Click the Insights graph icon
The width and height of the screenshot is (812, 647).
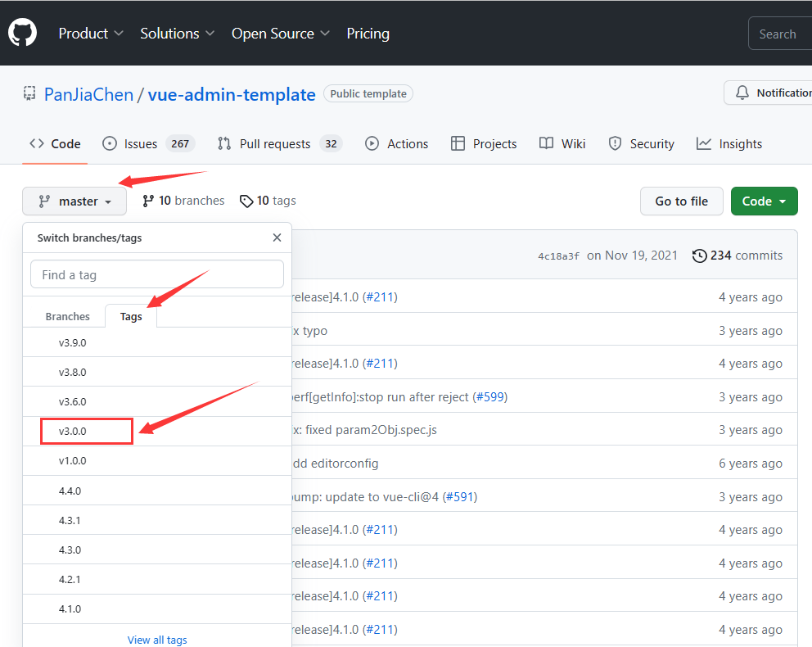pyautogui.click(x=704, y=143)
